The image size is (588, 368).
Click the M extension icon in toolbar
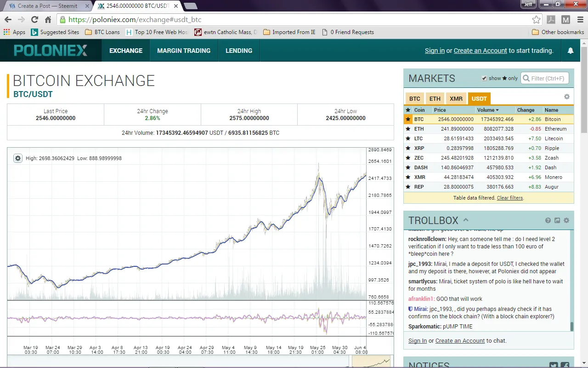tap(566, 20)
